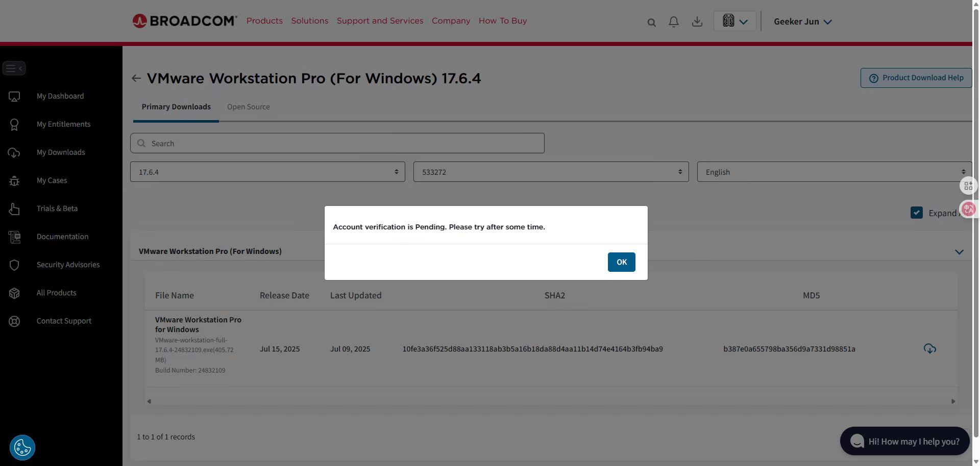Toggle the Expand All checkbox
980x466 pixels.
coord(916,213)
